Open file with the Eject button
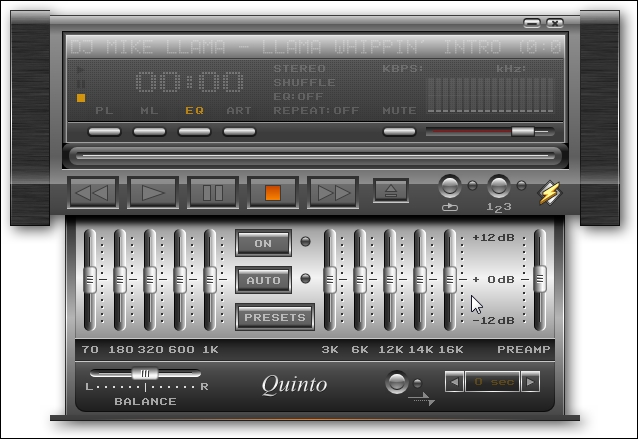 click(x=391, y=190)
